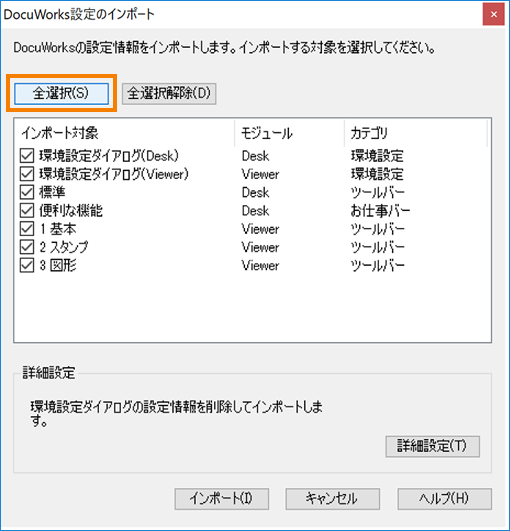Select the 便利な機能 row's お仕事バー category cell
Image resolution: width=510 pixels, height=531 pixels.
380,211
